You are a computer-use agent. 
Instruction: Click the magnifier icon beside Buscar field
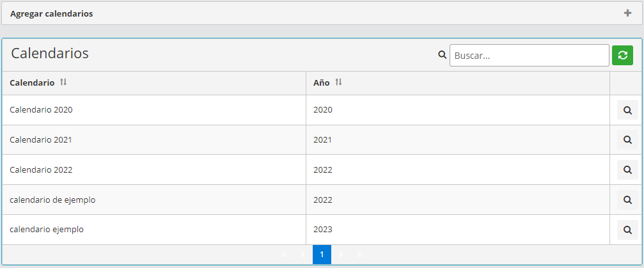pyautogui.click(x=442, y=55)
